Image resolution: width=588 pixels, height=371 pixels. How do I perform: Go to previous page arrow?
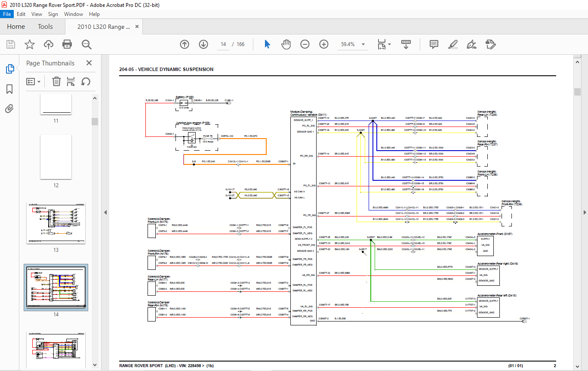pos(185,44)
